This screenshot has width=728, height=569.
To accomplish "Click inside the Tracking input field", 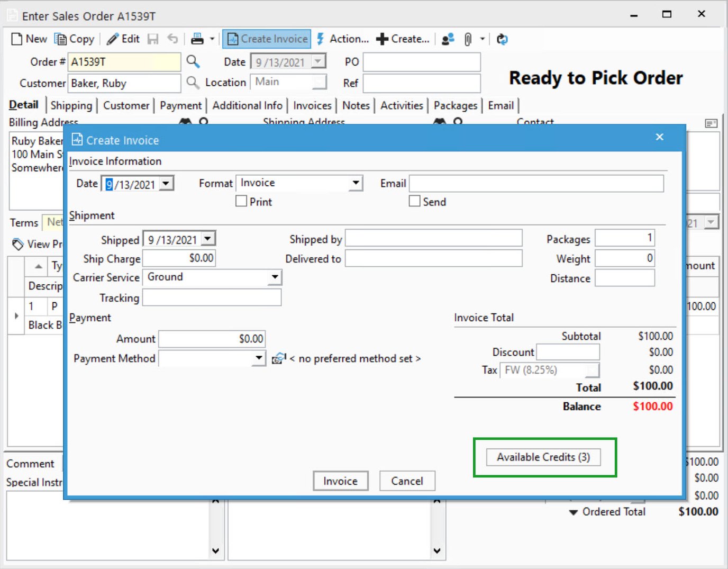I will [212, 297].
